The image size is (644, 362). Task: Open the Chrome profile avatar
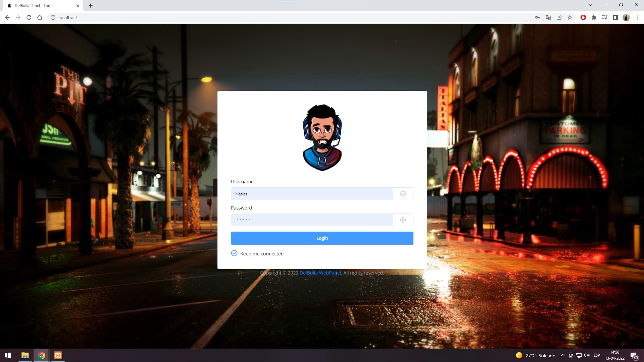click(x=626, y=17)
